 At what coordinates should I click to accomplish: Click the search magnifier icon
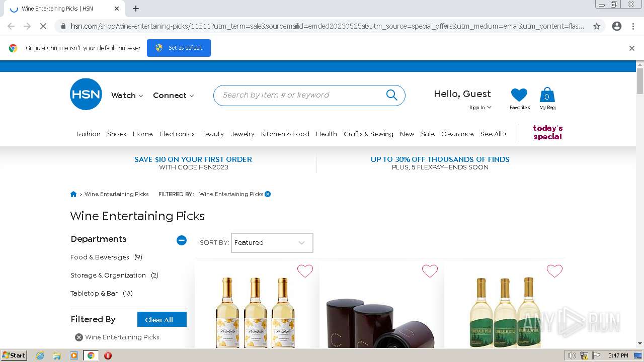tap(391, 95)
